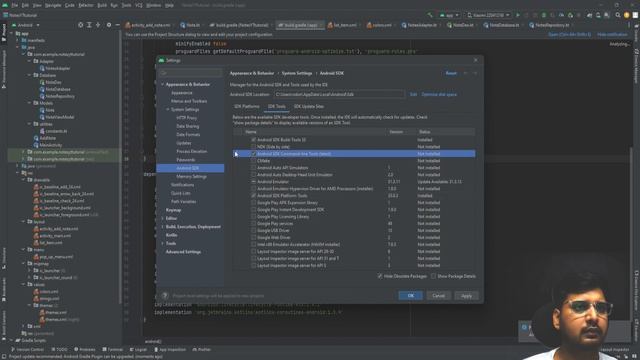This screenshot has width=640, height=360.
Task: Toggle Android SDK Command-line Tools checkbox
Action: (x=253, y=154)
